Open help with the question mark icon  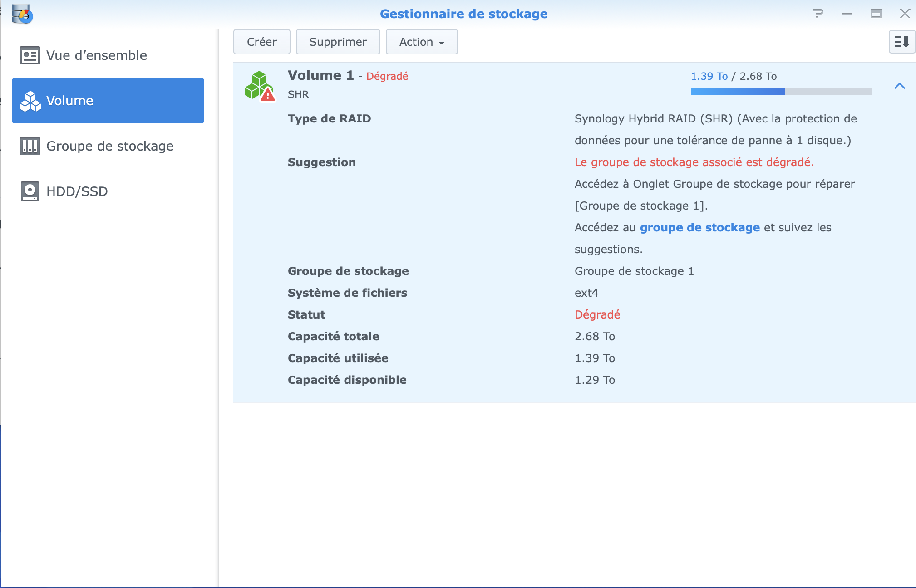818,14
